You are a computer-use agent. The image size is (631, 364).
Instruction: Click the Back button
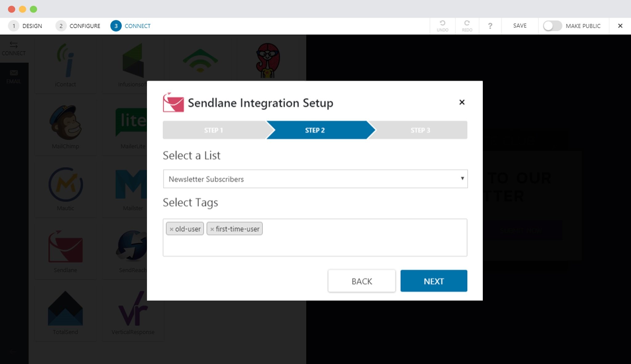coord(362,281)
